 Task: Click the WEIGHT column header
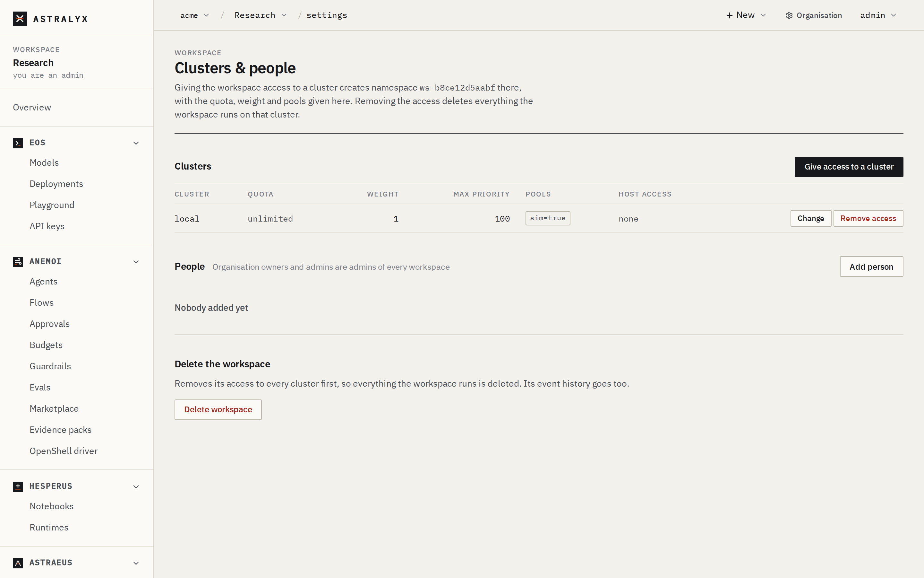pos(382,194)
